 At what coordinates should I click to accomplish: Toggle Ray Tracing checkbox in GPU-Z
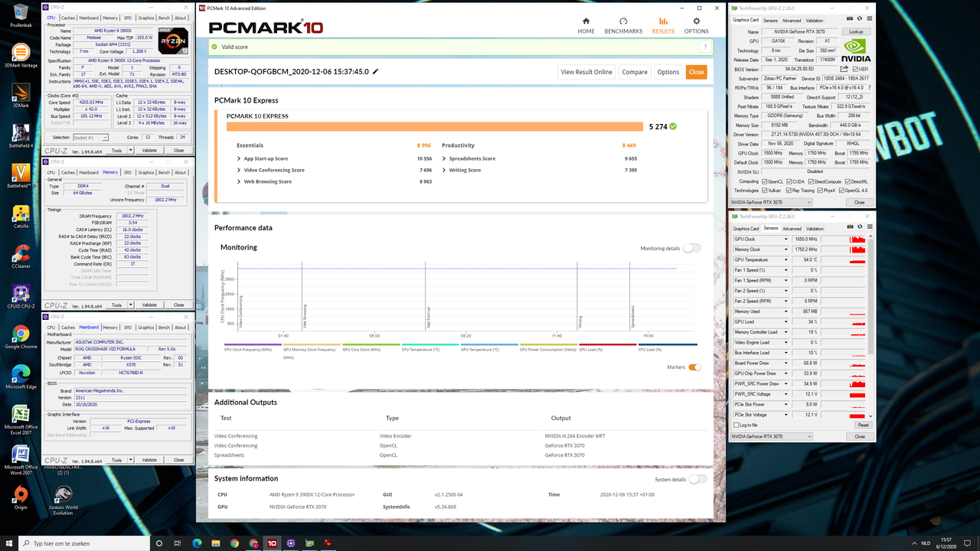click(790, 191)
